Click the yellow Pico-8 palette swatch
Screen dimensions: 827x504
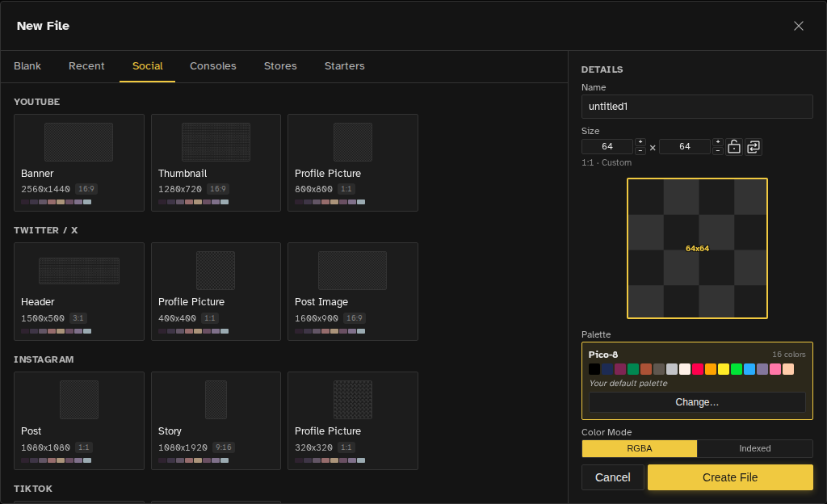point(723,369)
